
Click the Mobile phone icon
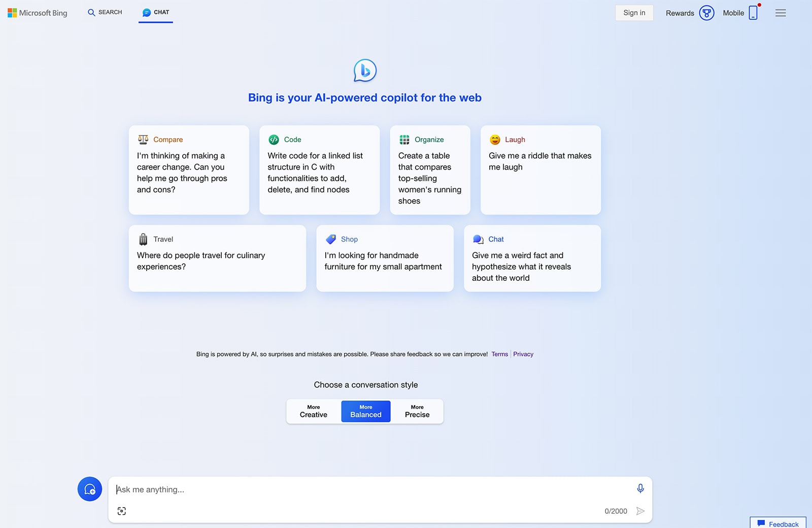(754, 13)
